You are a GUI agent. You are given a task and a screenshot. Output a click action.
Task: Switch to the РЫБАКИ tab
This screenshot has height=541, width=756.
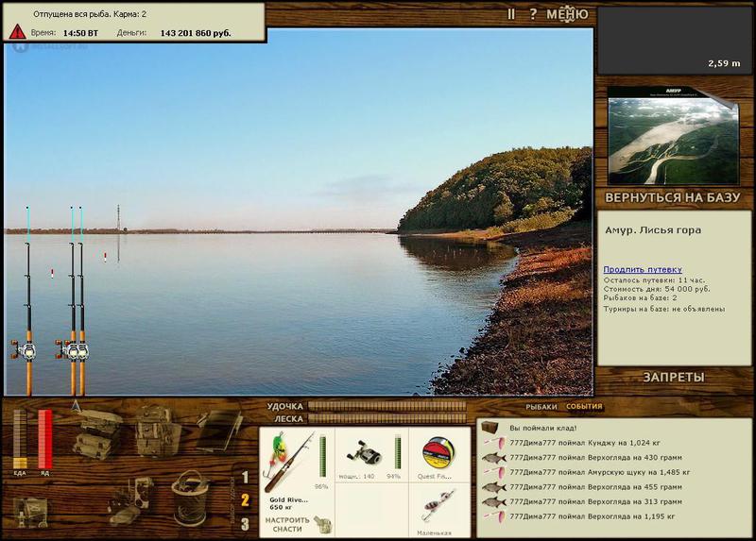pos(541,407)
